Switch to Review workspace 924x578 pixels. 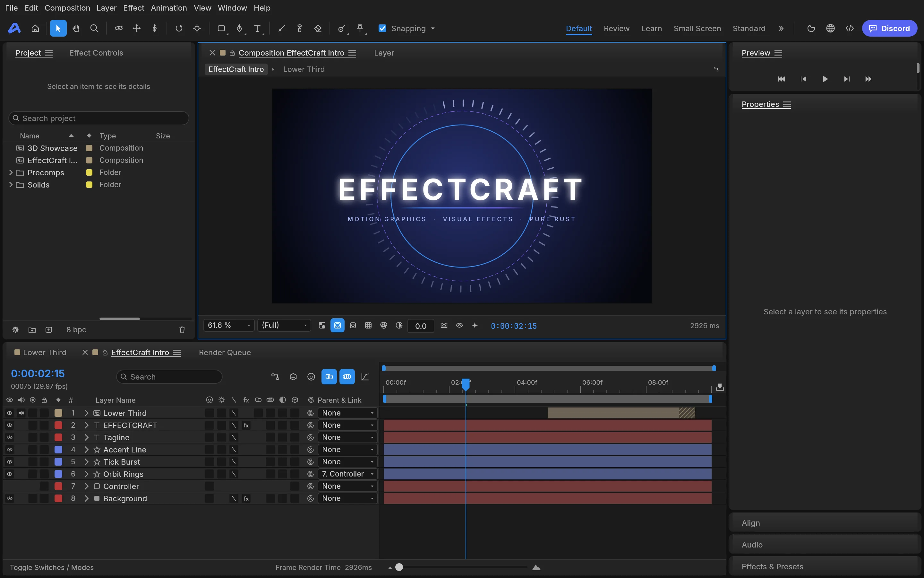[616, 28]
